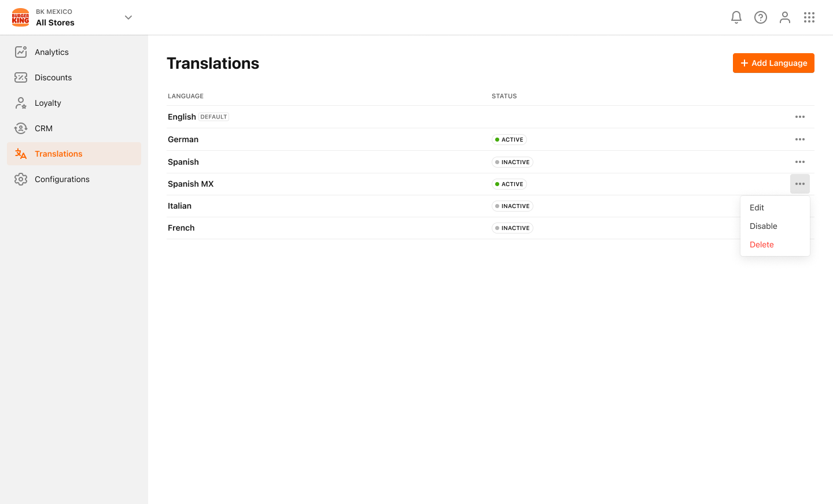Screen dimensions: 833x504
Task: Click the Configurations gear icon in sidebar
Action: click(x=21, y=179)
